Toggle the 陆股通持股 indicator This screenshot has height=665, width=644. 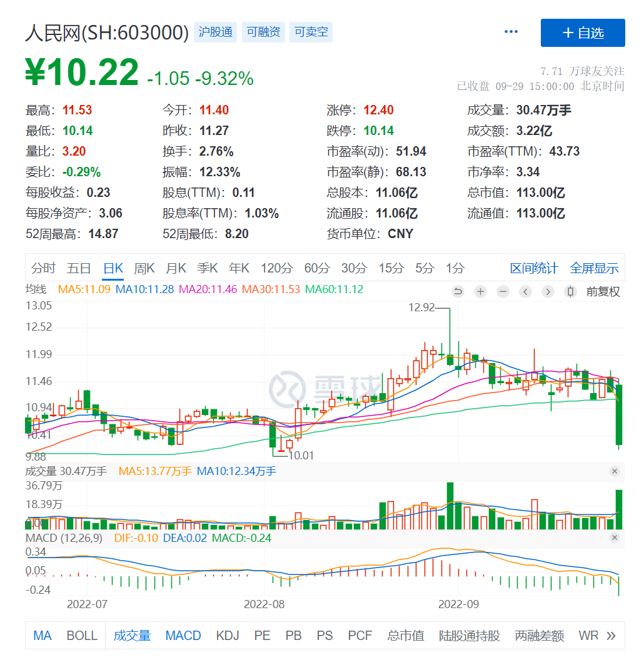tap(469, 635)
